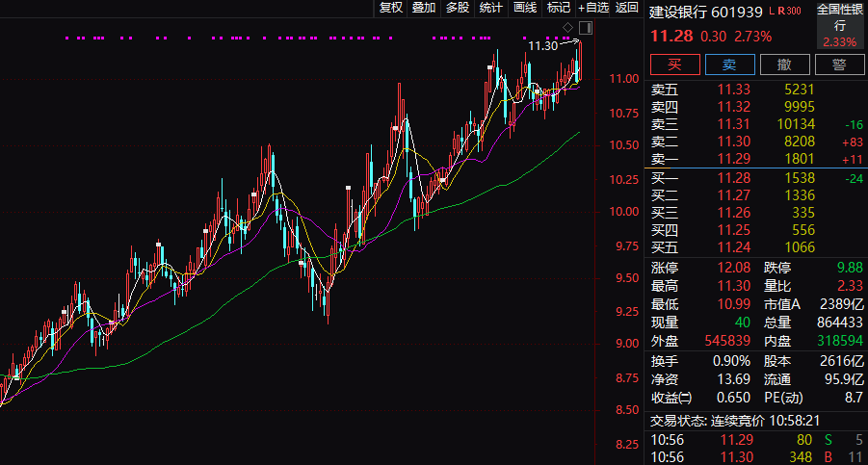Screen dimensions: 868x465
Task: Select 买二 price 11.27
Action: tap(734, 195)
